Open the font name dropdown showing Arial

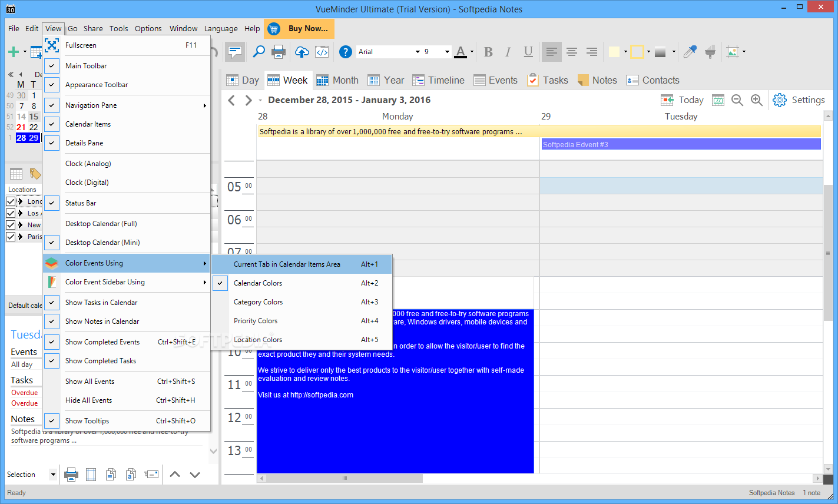point(418,52)
